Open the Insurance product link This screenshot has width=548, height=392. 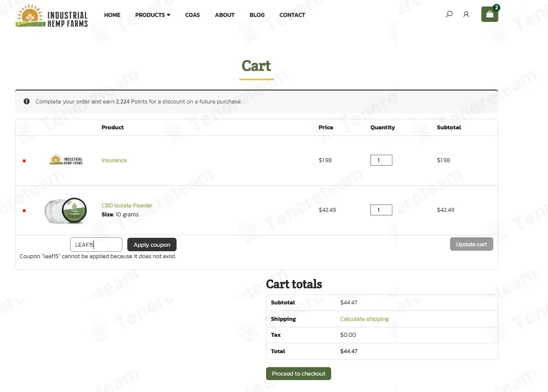pyautogui.click(x=114, y=160)
